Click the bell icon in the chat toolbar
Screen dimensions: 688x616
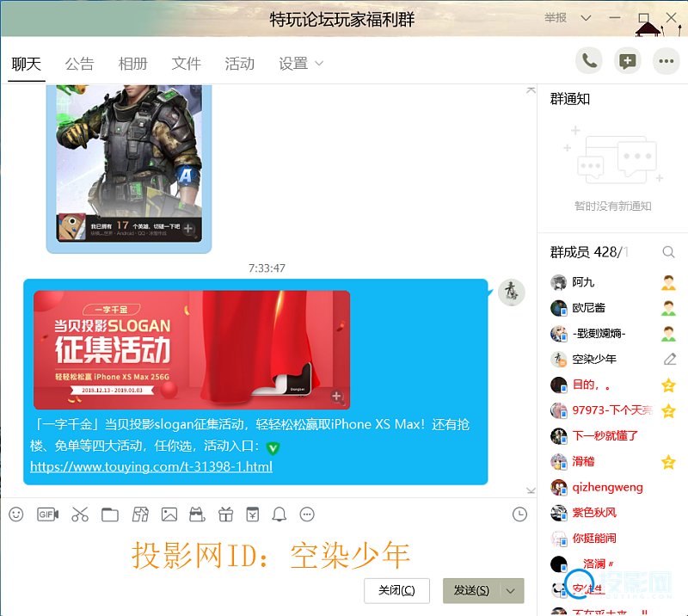tap(279, 514)
